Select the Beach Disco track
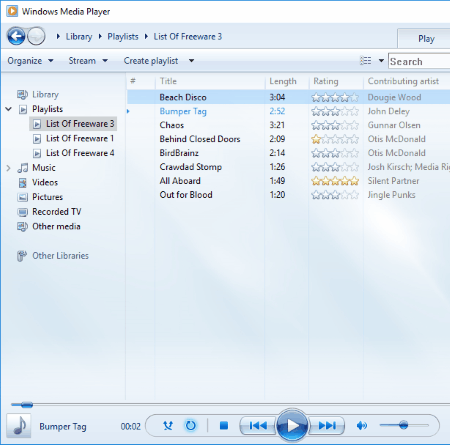This screenshot has height=445, width=450. click(288, 97)
